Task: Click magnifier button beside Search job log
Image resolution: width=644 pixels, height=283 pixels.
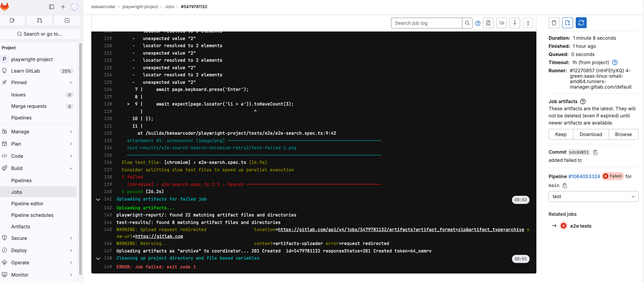Action: click(467, 23)
